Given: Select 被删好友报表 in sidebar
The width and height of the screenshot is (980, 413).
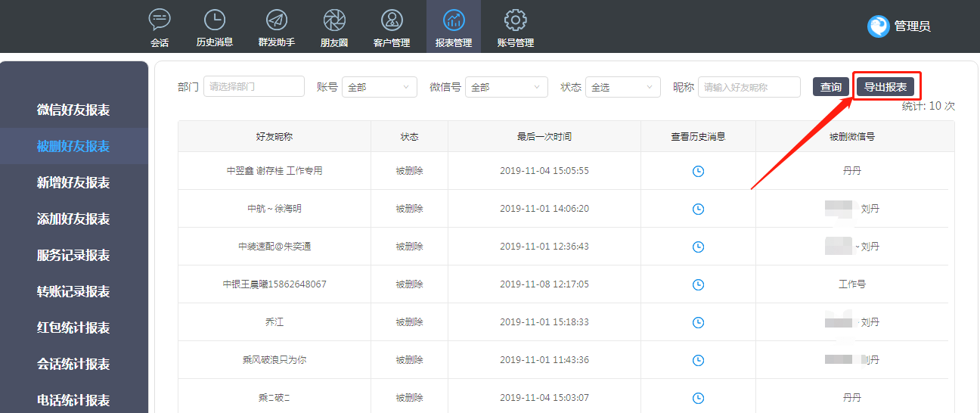Looking at the screenshot, I should coord(73,146).
